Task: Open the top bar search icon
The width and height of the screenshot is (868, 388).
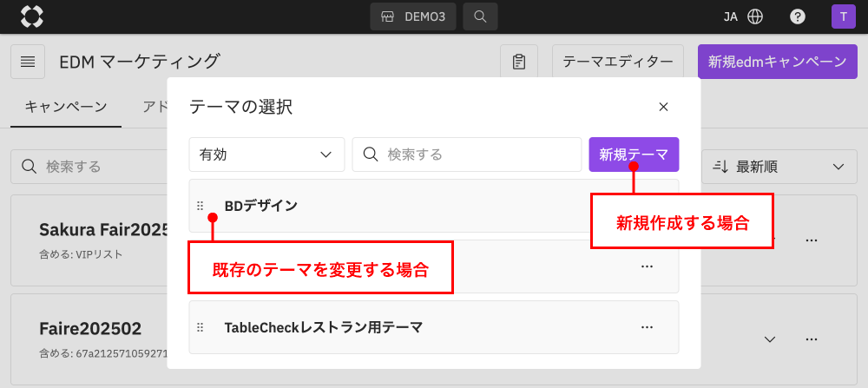Action: pos(480,16)
